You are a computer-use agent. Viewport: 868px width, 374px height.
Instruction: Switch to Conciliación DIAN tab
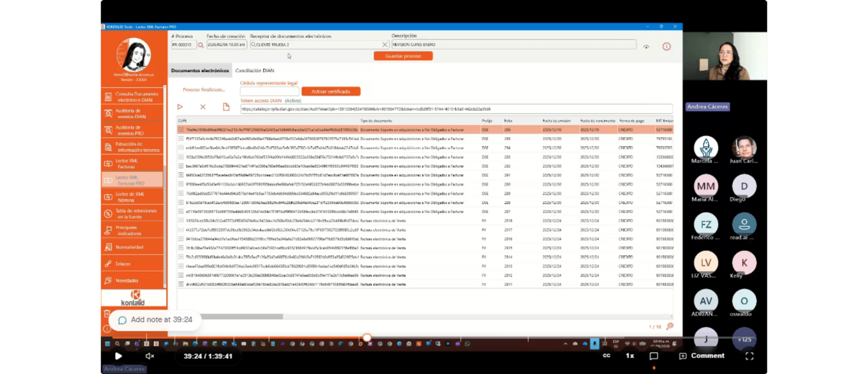[x=255, y=70]
